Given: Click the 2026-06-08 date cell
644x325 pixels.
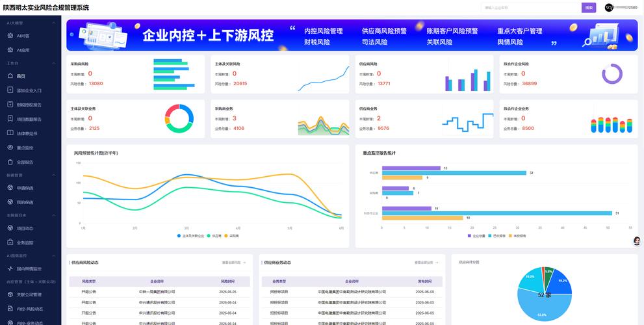Looking at the screenshot, I should pyautogui.click(x=424, y=292).
